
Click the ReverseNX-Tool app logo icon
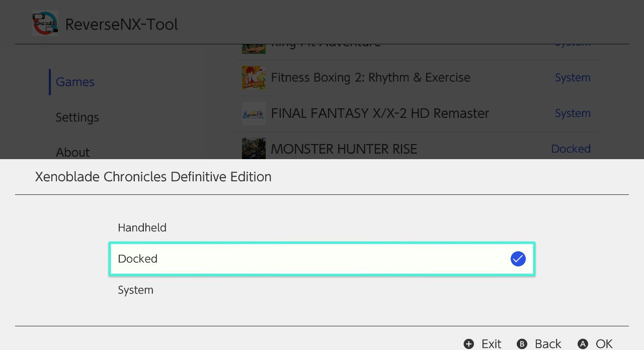(x=45, y=23)
